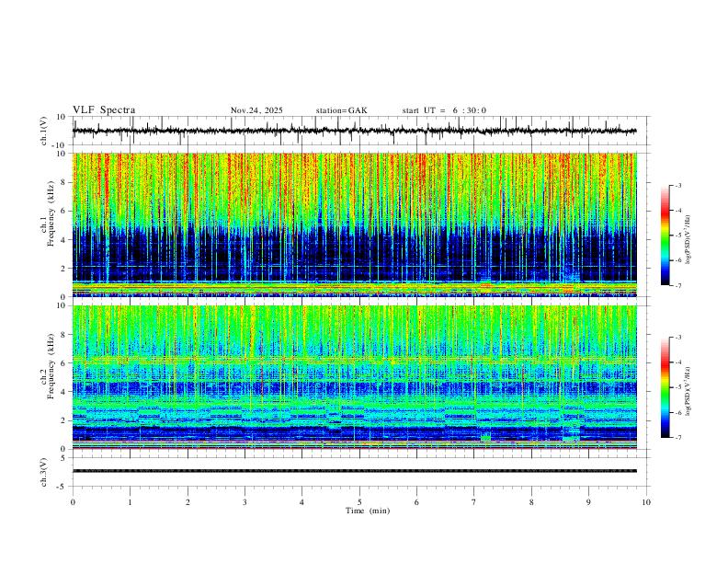The image size is (728, 563).
Task: Click the "-4" label on ch.2 color bar
Action: 677,362
